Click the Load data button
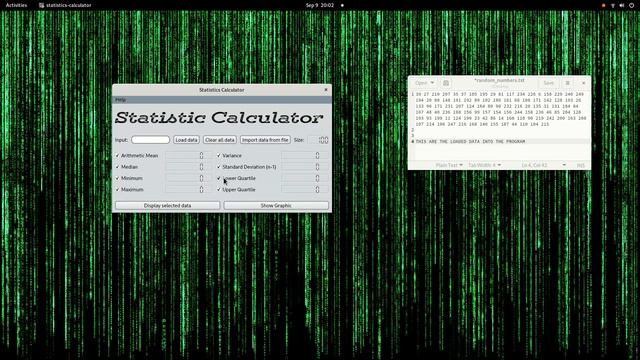Image resolution: width=640 pixels, height=360 pixels. 186,140
